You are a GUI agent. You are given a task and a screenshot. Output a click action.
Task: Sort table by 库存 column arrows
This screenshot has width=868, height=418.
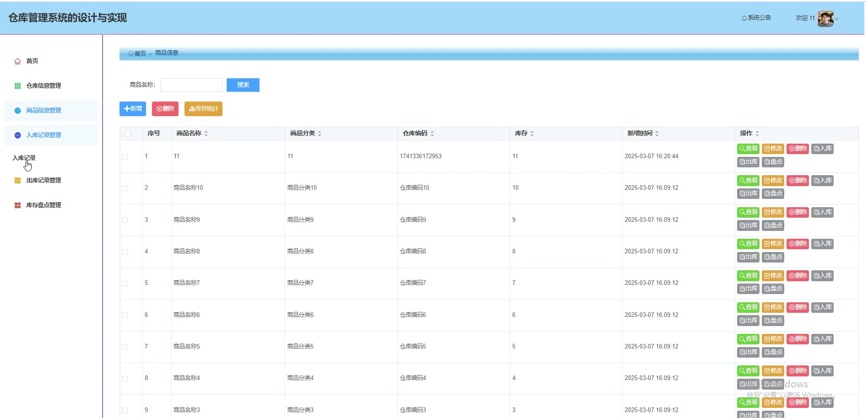532,134
